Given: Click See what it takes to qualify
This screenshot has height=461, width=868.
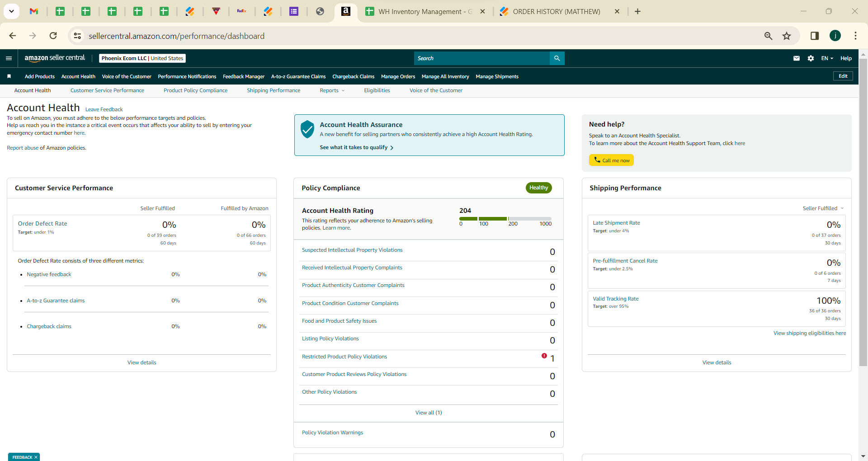Looking at the screenshot, I should click(x=356, y=147).
